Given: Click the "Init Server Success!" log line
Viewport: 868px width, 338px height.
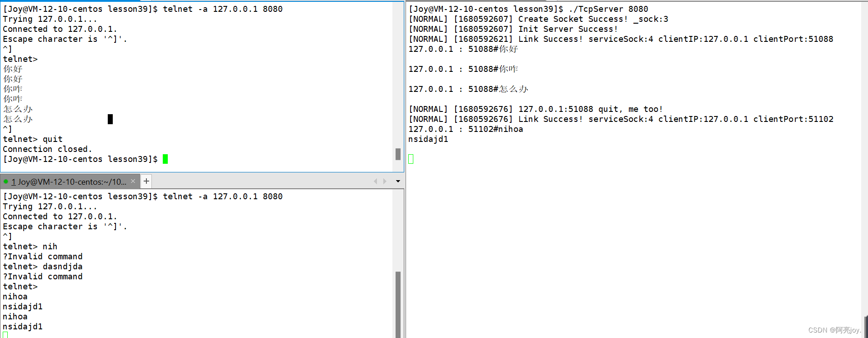Looking at the screenshot, I should [513, 29].
